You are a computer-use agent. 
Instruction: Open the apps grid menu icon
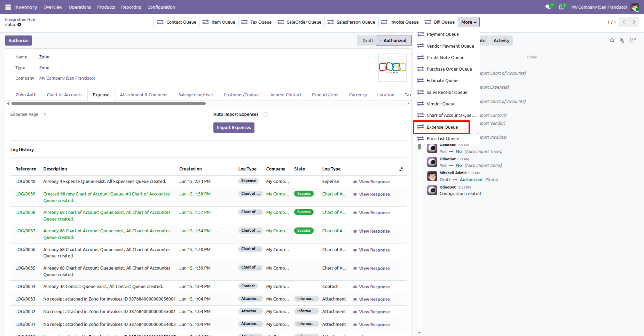8,7
